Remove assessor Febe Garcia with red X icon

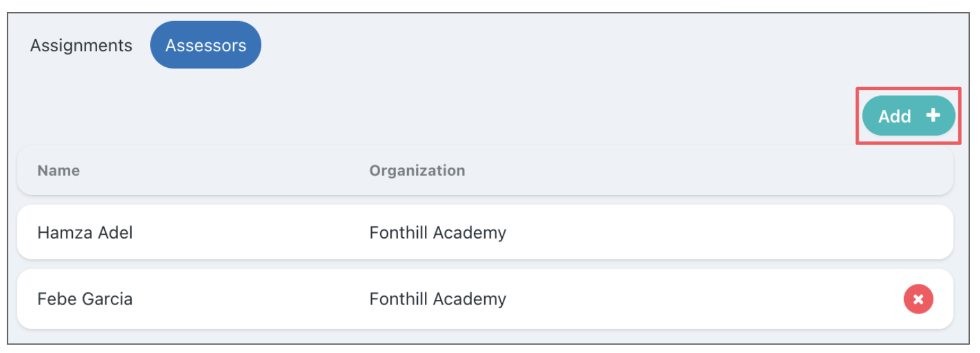(x=918, y=299)
